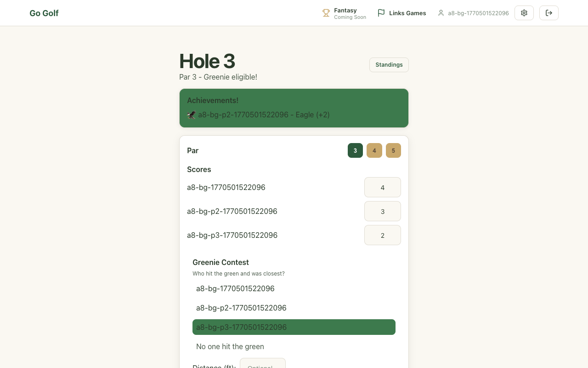
Task: Click the user profile icon
Action: [x=441, y=13]
